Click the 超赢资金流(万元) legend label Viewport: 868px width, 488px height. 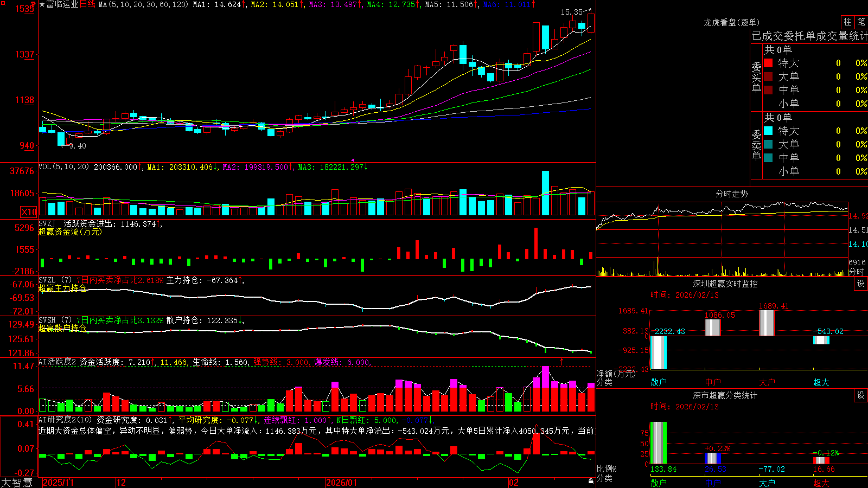[x=70, y=232]
